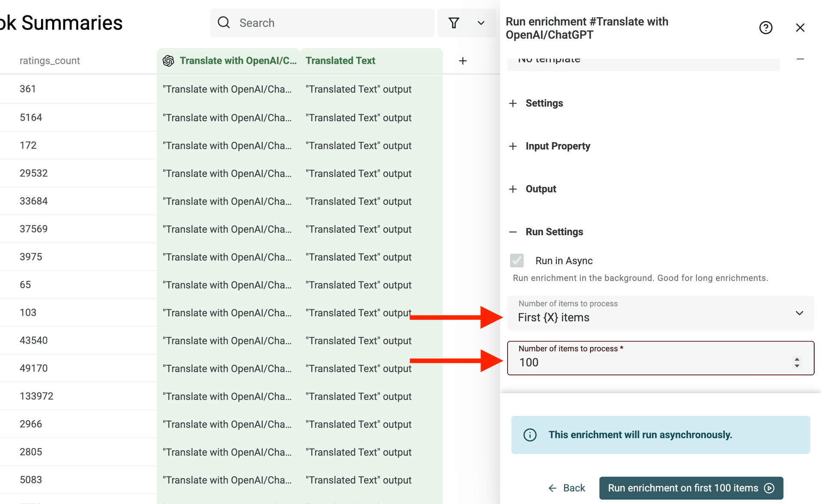
Task: Collapse the template section minus icon
Action: click(x=800, y=59)
